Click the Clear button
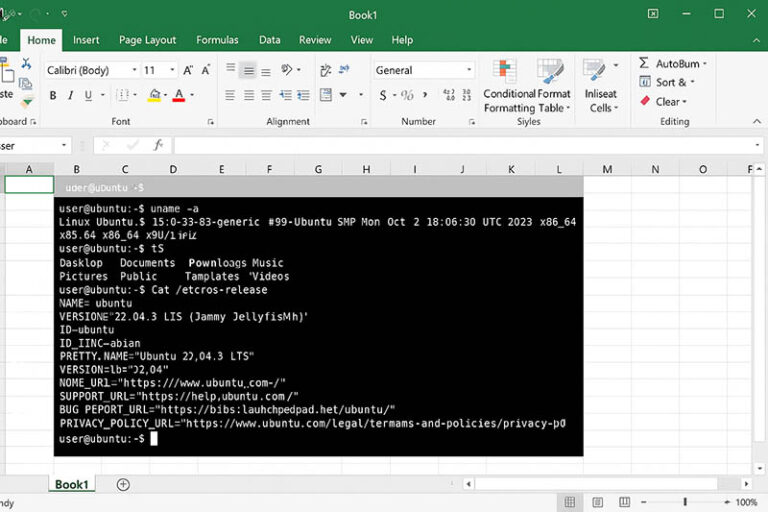This screenshot has width=768, height=512. 668,101
